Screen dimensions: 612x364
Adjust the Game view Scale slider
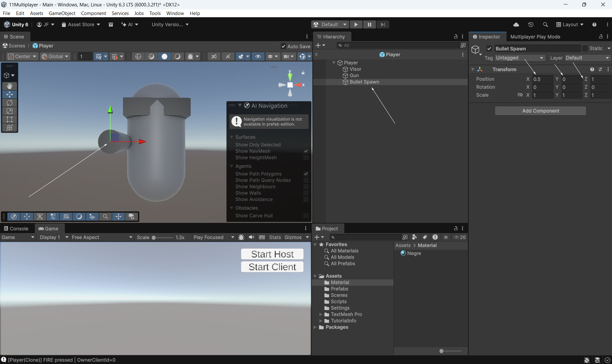tap(154, 238)
